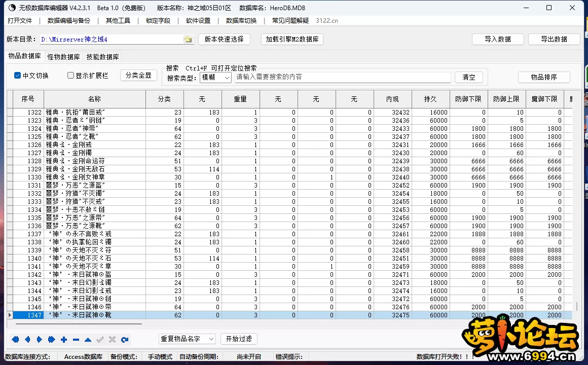Toggle 中文切换 checkbox
This screenshot has width=588, height=365.
(17, 76)
